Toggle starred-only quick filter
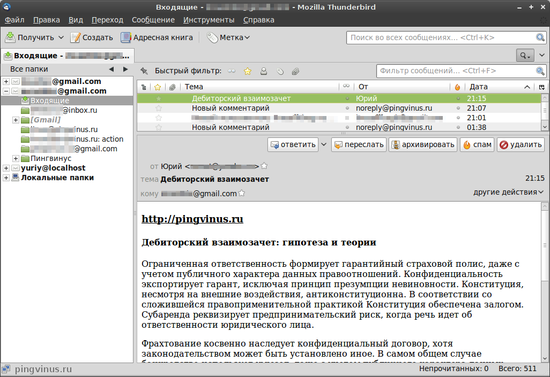This screenshot has width=550, height=377. 248,71
